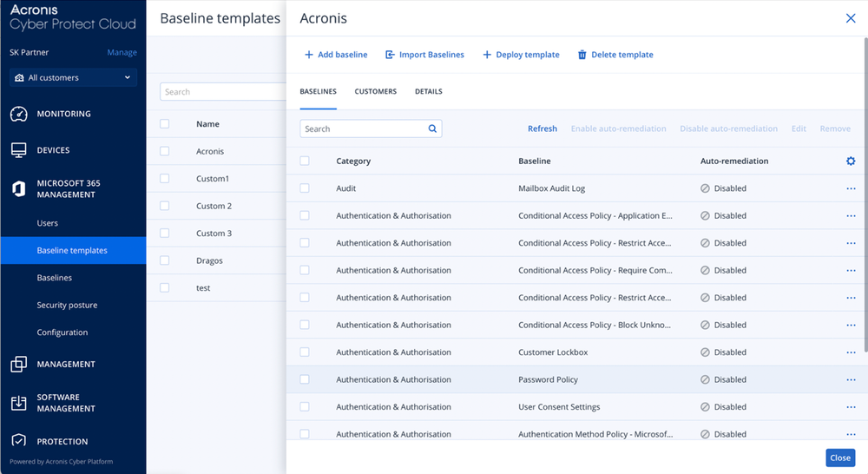Viewport: 868px width, 474px height.
Task: Open Baselines sidebar menu item
Action: (73, 278)
